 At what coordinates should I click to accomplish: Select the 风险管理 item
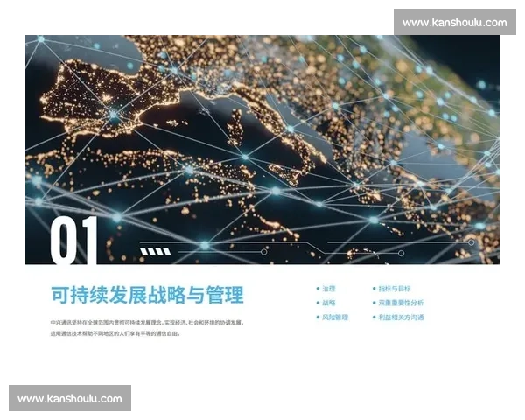(335, 317)
